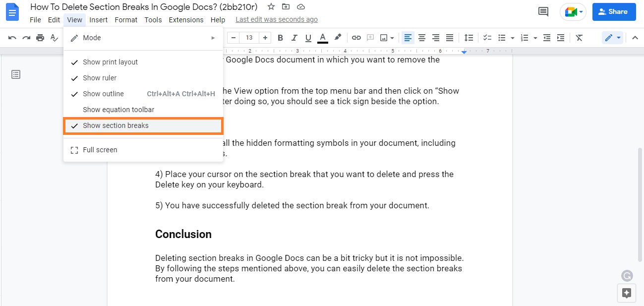The height and width of the screenshot is (306, 644).
Task: Click the Underline icon
Action: coord(308,37)
